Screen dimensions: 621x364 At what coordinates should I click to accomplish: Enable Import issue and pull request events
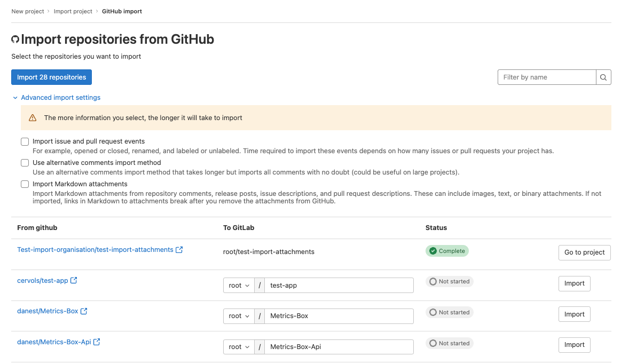click(25, 141)
